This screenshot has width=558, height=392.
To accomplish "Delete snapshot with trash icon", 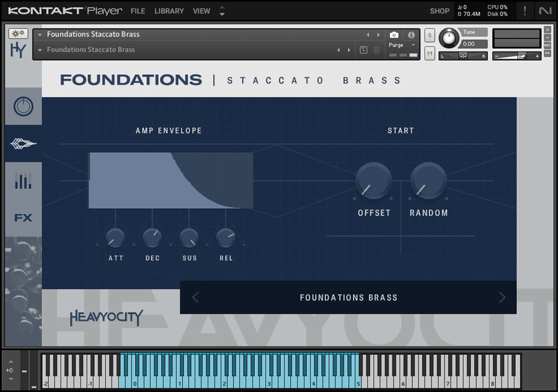I will tap(376, 50).
